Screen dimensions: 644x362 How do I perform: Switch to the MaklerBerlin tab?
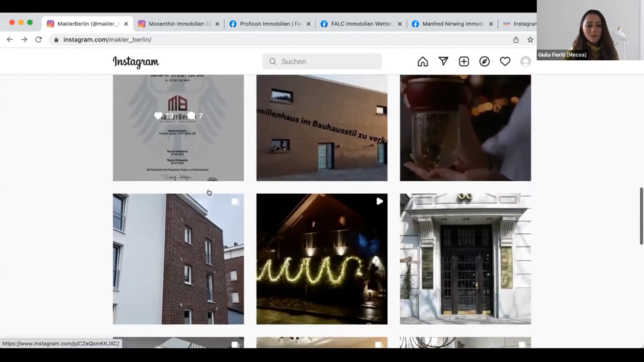(x=87, y=24)
